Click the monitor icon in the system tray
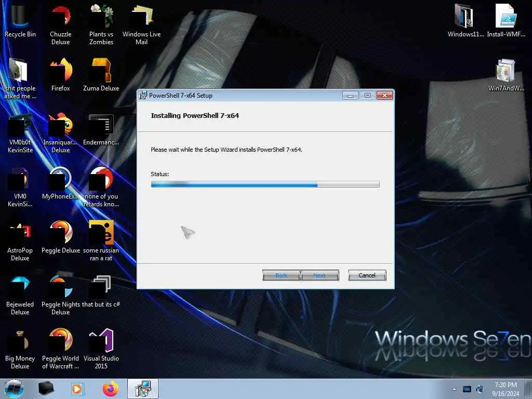532x399 pixels. click(x=467, y=389)
